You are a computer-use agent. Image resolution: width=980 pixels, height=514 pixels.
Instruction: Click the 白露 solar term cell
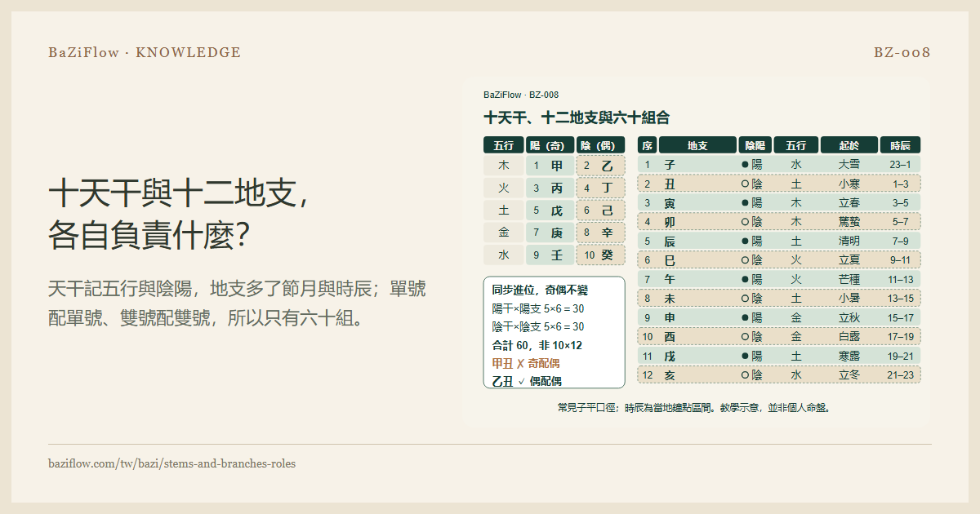(849, 336)
